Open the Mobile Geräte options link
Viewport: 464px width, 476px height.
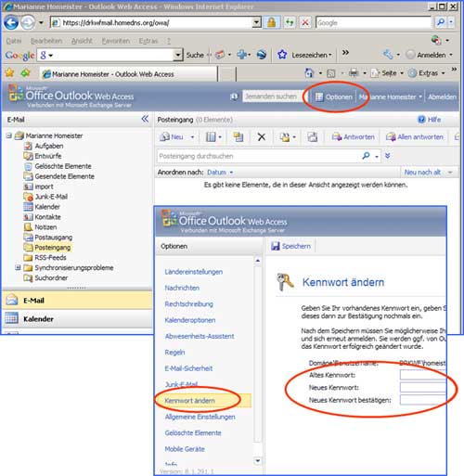[x=185, y=449]
